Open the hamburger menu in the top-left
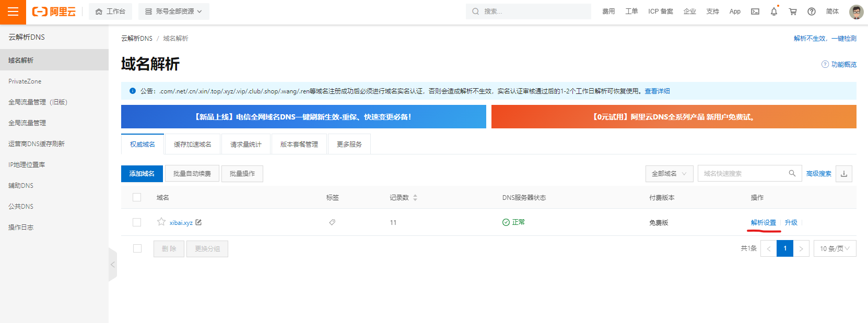Screen dimensions: 868x323 (13, 11)
